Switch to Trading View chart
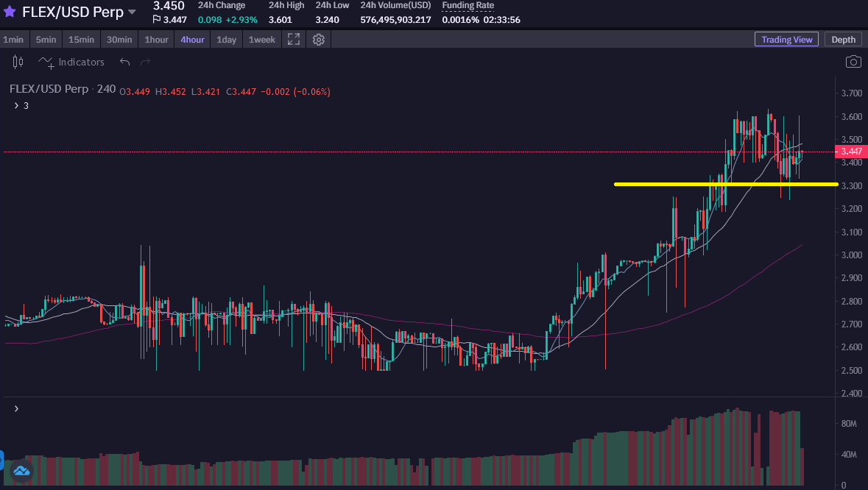This screenshot has height=490, width=868. [x=786, y=39]
